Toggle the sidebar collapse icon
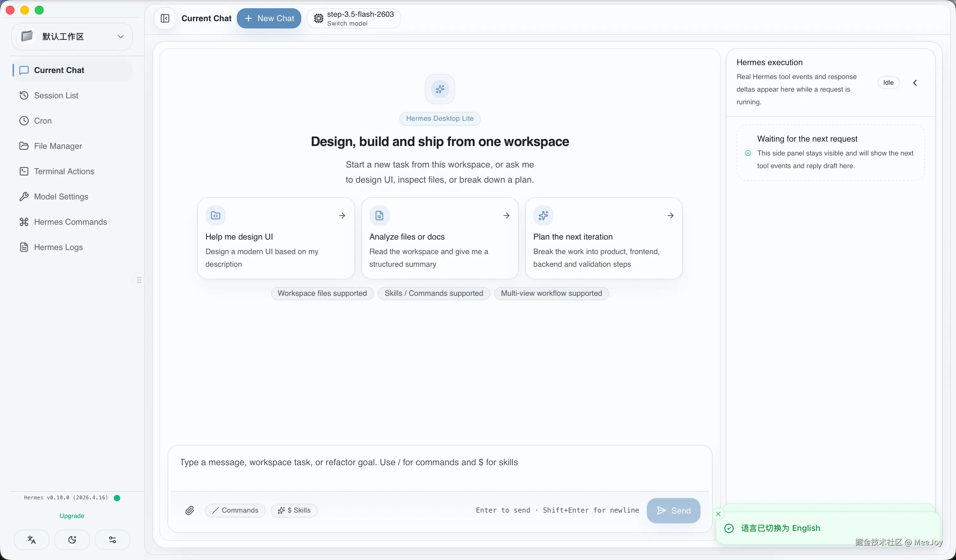 pyautogui.click(x=165, y=18)
